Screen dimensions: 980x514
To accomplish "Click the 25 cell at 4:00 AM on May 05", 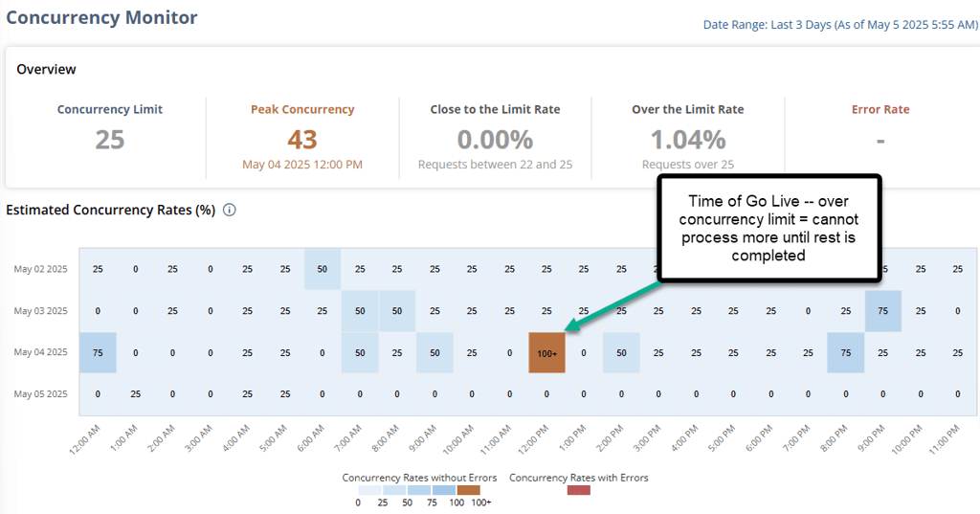I will point(248,394).
